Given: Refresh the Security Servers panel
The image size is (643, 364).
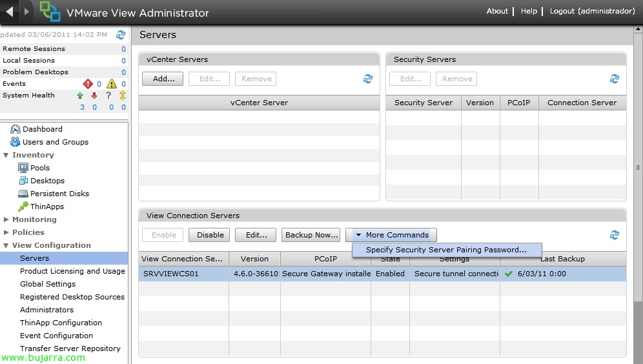Looking at the screenshot, I should coord(615,79).
